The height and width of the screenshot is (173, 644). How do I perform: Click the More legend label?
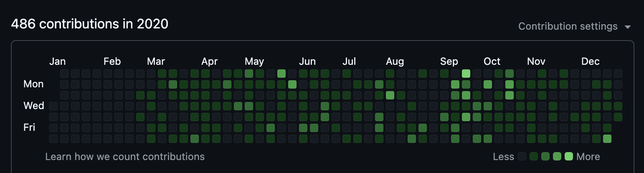pyautogui.click(x=588, y=157)
